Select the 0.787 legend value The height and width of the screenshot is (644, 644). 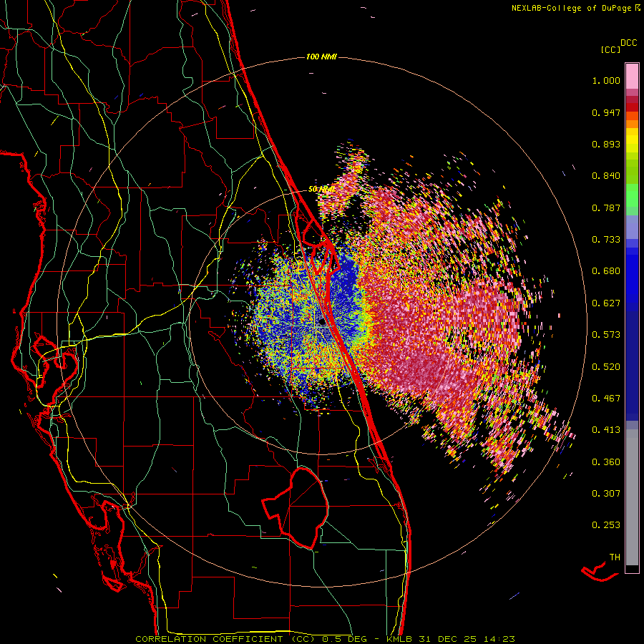(606, 208)
